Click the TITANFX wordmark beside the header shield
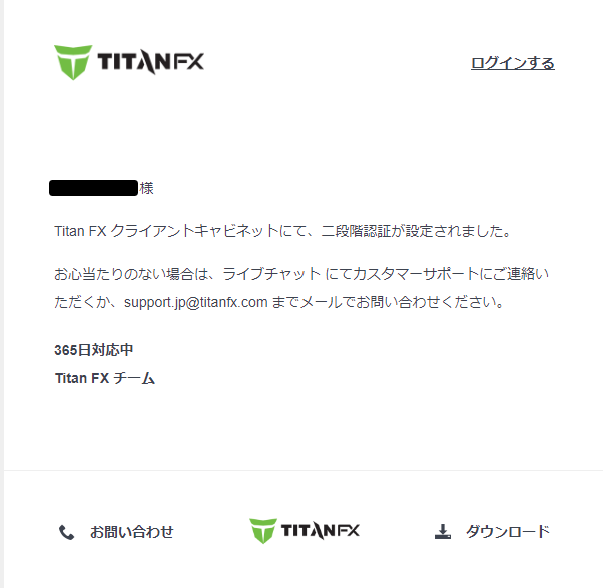Screen dimensions: 604x588 pyautogui.click(x=151, y=61)
